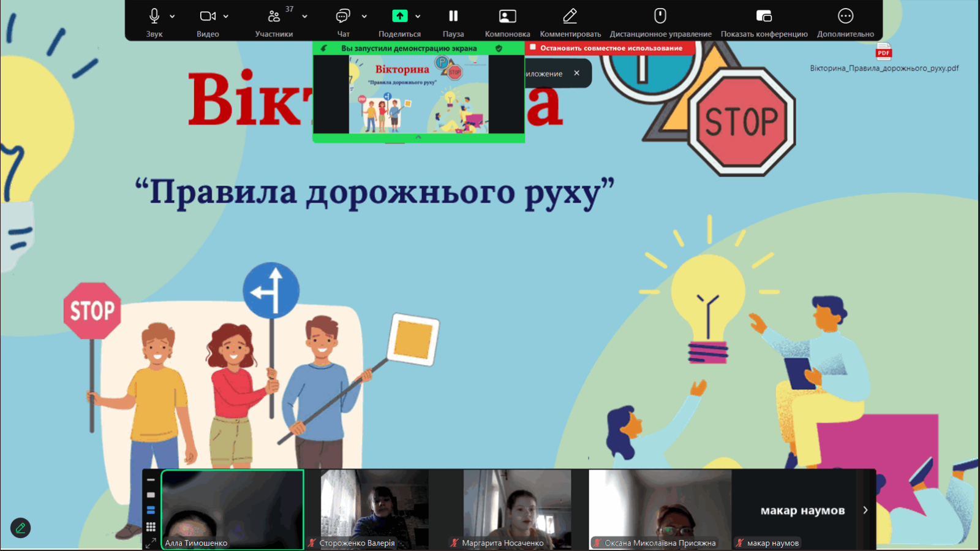Stop sharing via Остановить совместное использование
This screenshot has height=551, width=980.
[x=610, y=48]
